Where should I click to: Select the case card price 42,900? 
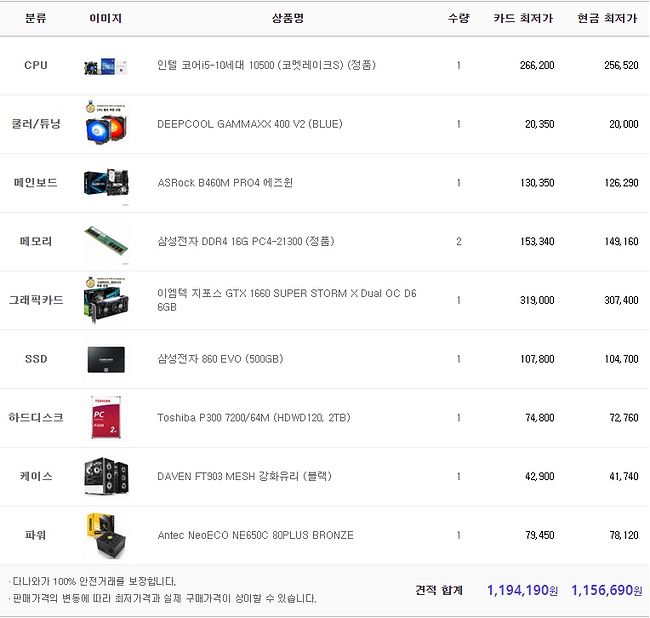pos(540,476)
